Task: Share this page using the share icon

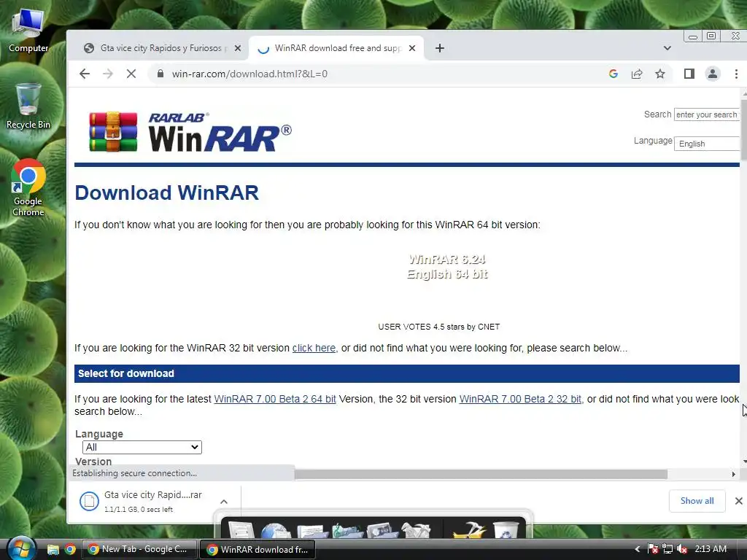Action: coord(636,74)
